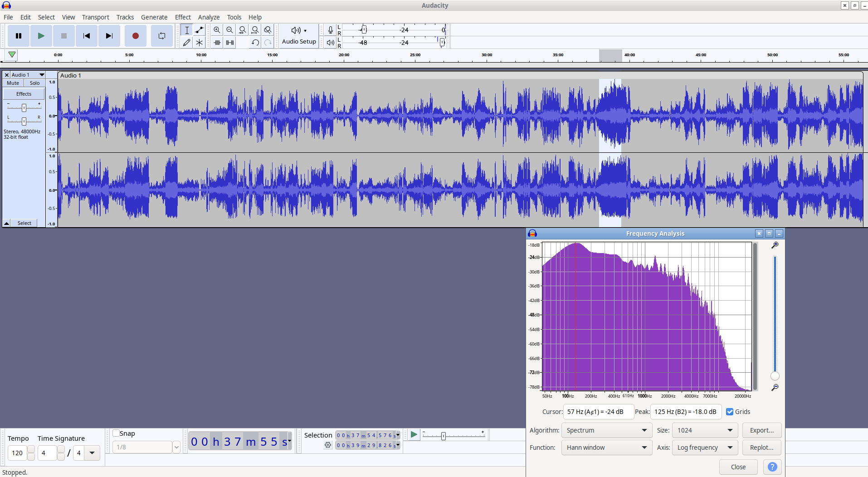The height and width of the screenshot is (477, 868).
Task: Zoom in on the waveform
Action: 217,30
